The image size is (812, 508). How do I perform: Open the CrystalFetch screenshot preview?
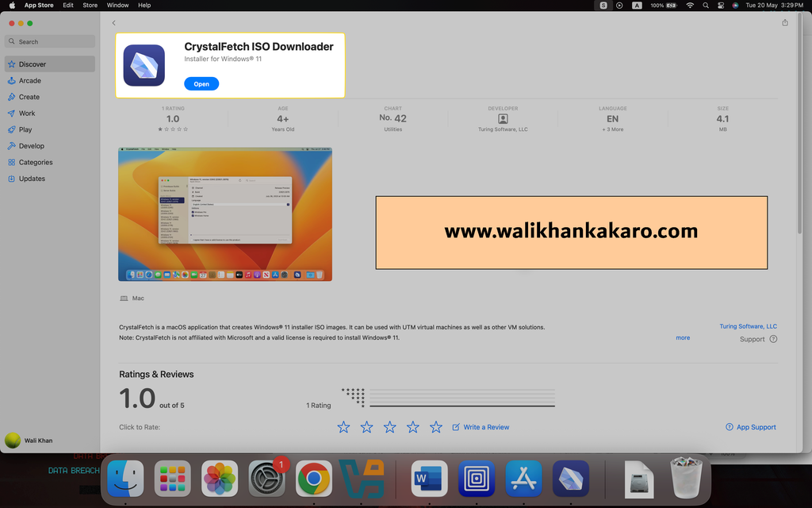(224, 214)
